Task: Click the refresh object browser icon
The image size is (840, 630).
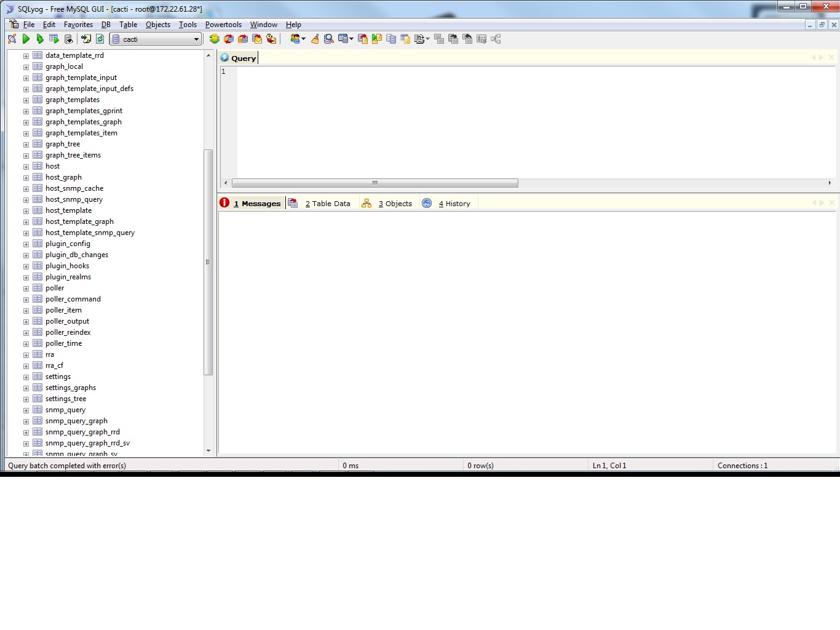Action: 100,39
